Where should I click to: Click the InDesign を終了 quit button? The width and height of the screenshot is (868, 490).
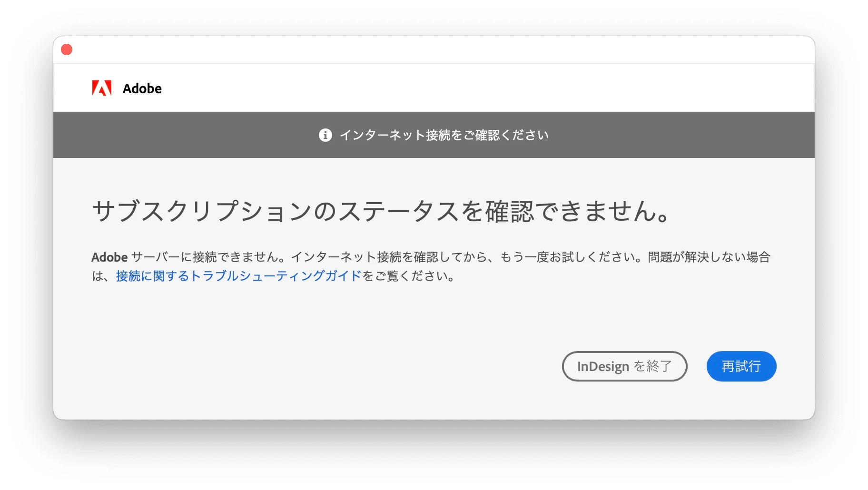tap(624, 366)
